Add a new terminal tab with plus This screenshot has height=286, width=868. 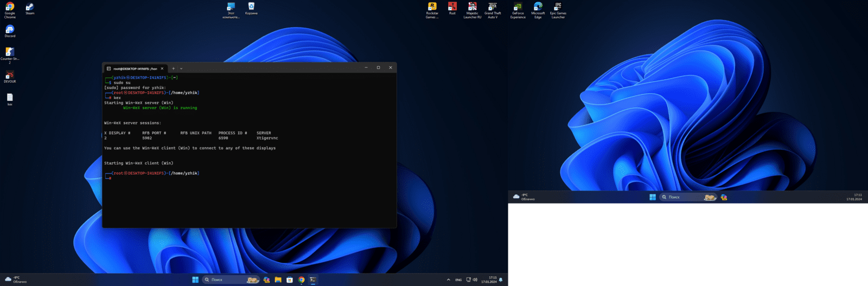pos(173,68)
